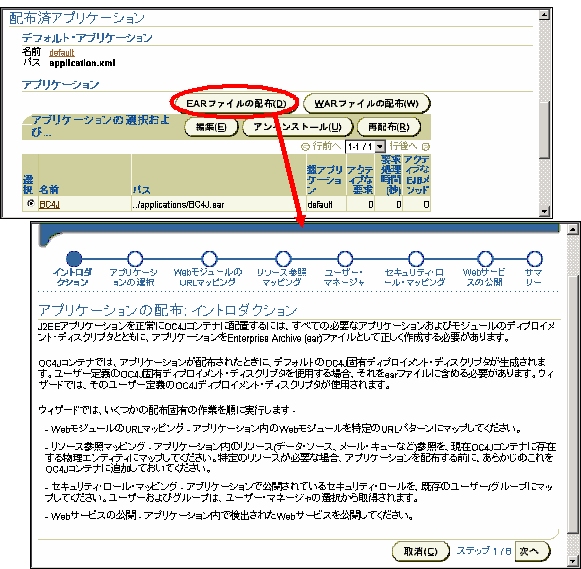Click the previous rows arrow icon
The image size is (581, 569).
click(305, 147)
